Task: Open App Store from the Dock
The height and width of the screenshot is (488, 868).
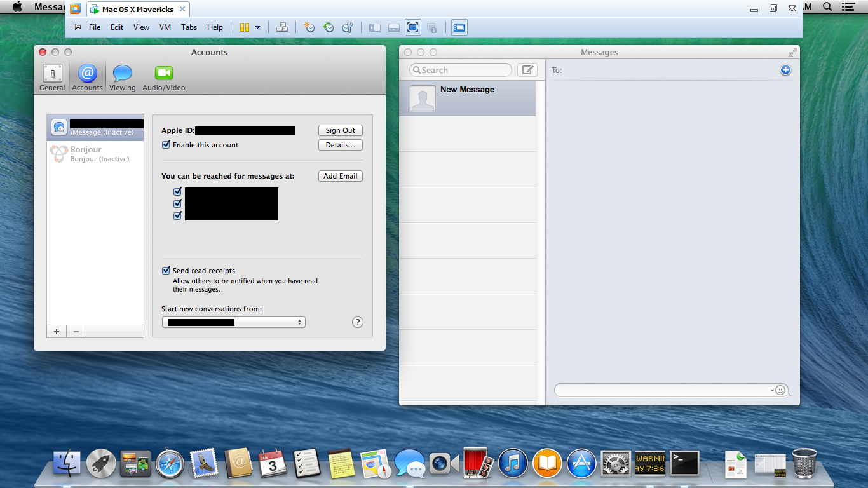Action: [x=581, y=463]
